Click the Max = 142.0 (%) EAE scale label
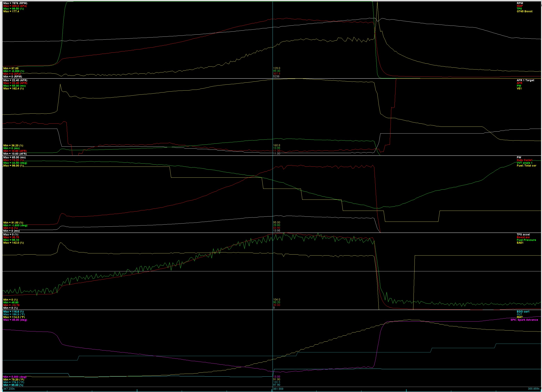This screenshot has width=542, height=392. point(13,243)
